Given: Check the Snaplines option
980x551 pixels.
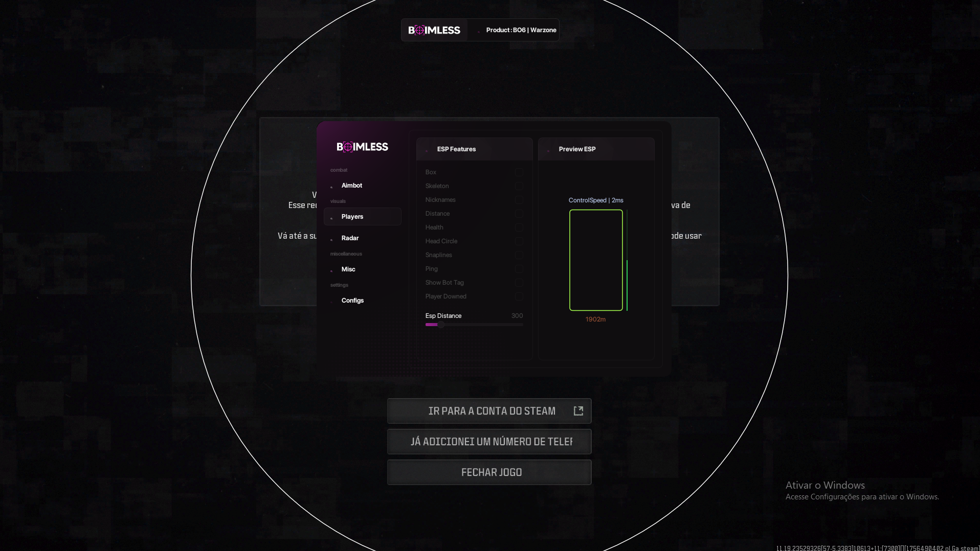Looking at the screenshot, I should click(x=519, y=255).
